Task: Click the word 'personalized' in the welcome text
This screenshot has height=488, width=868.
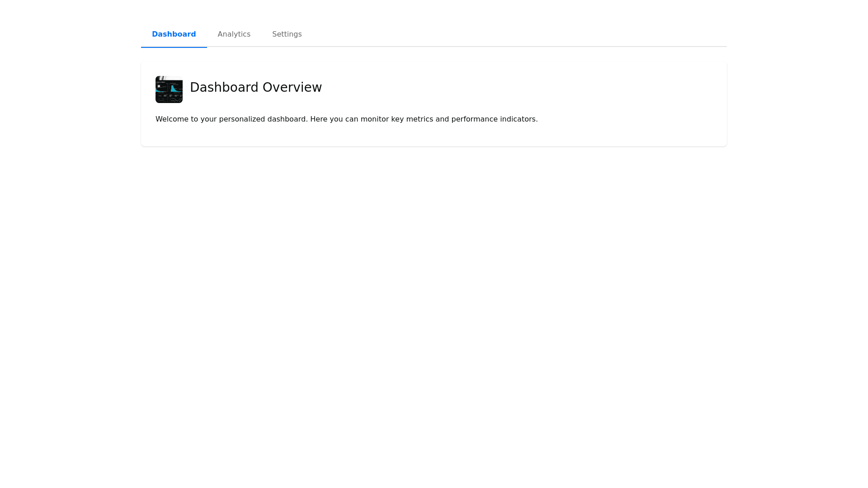Action: click(x=242, y=119)
